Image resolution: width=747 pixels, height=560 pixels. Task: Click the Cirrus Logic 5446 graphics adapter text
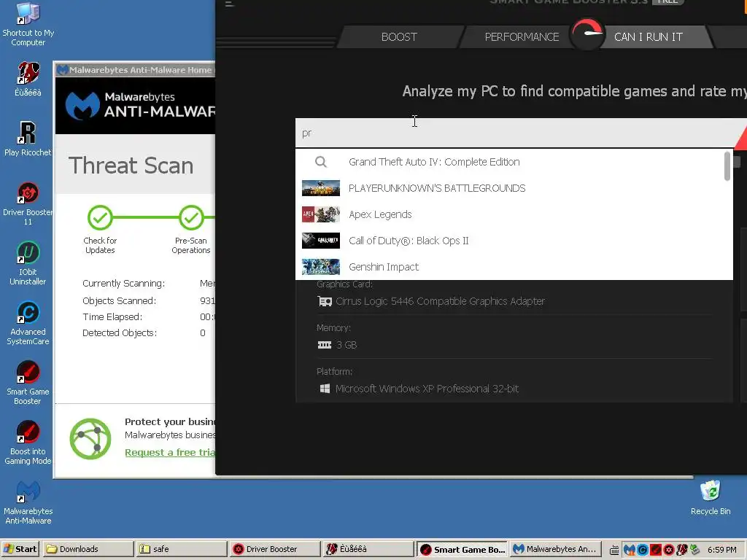click(x=440, y=301)
